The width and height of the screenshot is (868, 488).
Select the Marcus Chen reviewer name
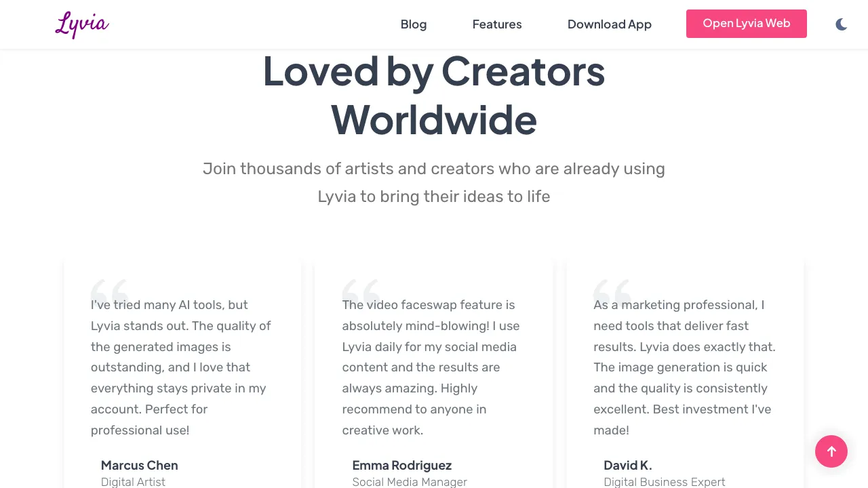(x=139, y=466)
